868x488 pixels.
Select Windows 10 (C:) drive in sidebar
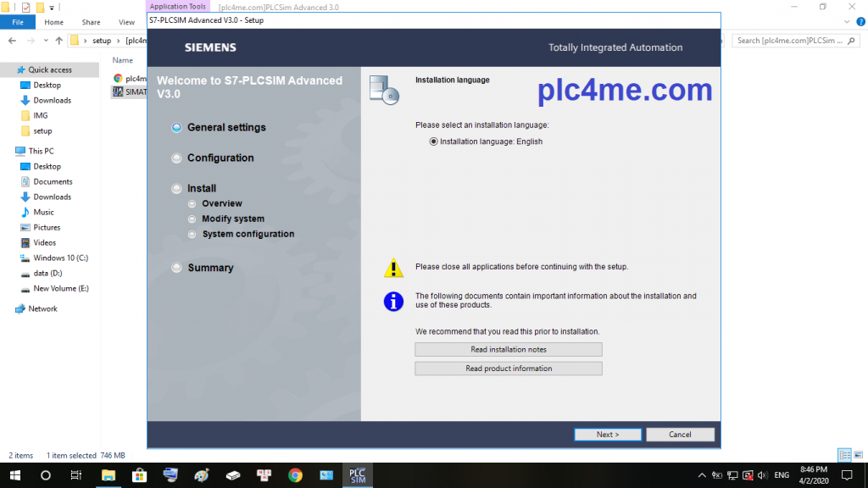pos(60,258)
